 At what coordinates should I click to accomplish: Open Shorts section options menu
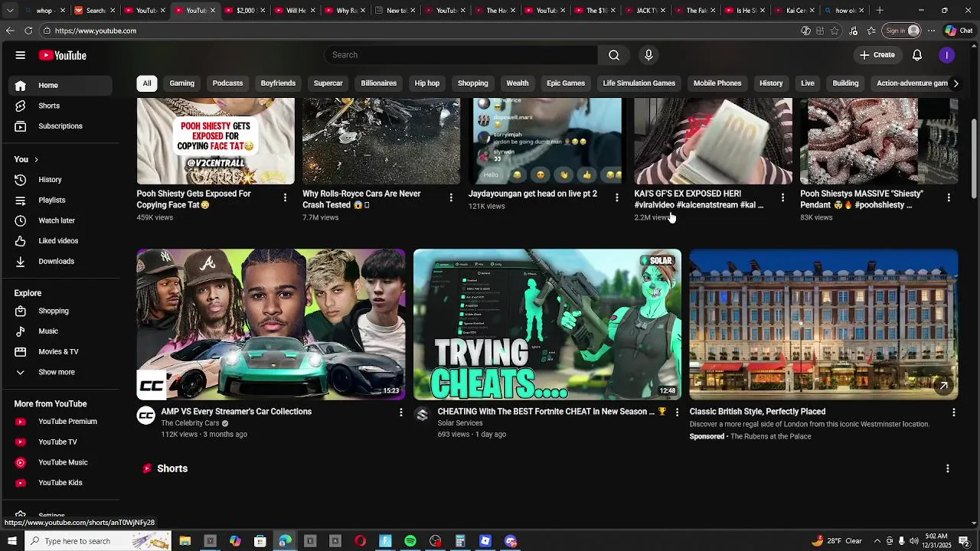click(948, 468)
